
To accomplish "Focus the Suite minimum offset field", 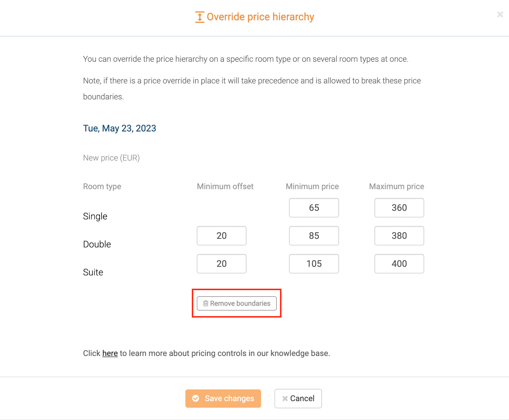I will pyautogui.click(x=222, y=264).
